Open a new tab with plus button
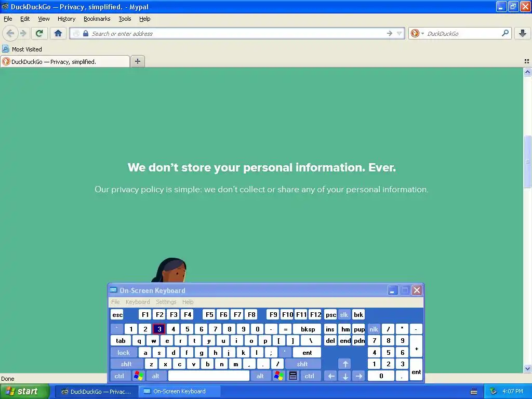 pyautogui.click(x=137, y=61)
